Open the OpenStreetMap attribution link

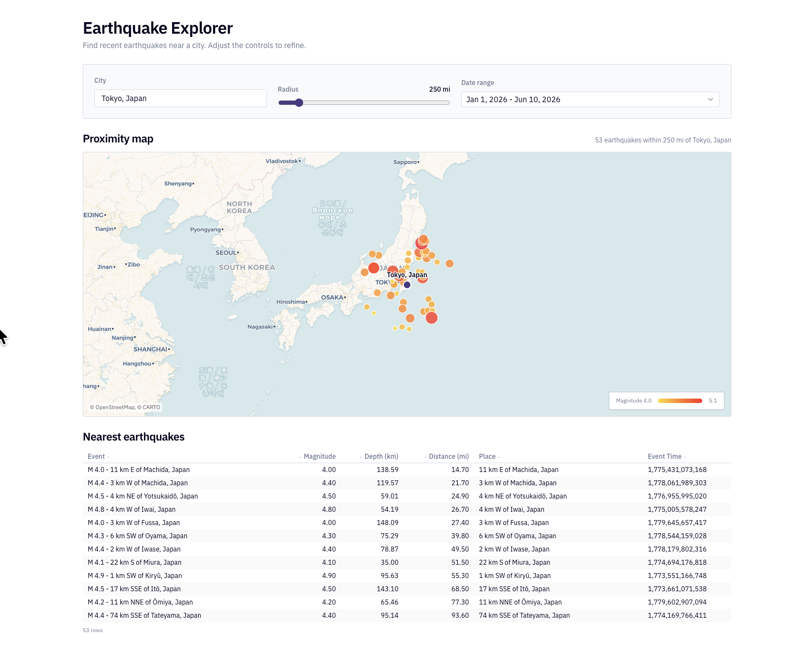115,407
